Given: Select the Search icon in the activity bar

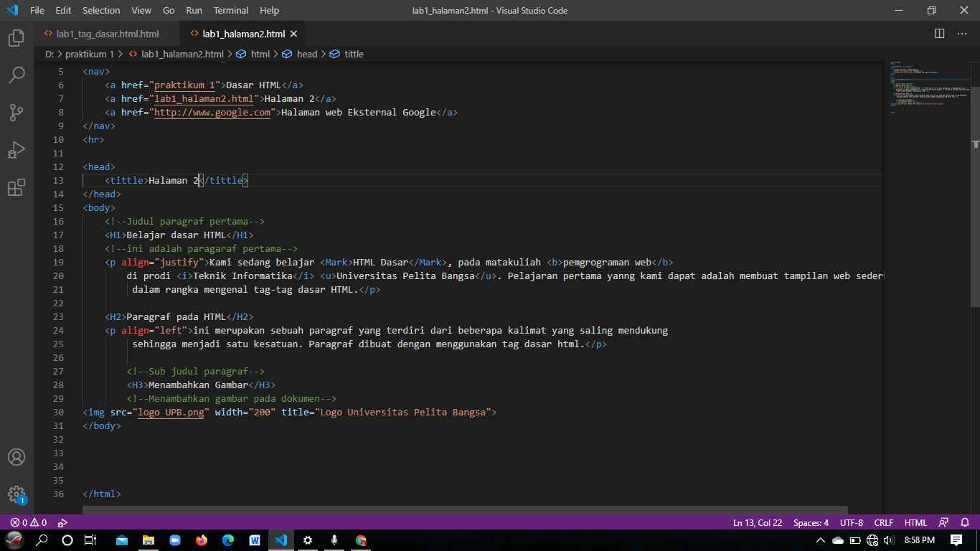Looking at the screenshot, I should point(16,75).
